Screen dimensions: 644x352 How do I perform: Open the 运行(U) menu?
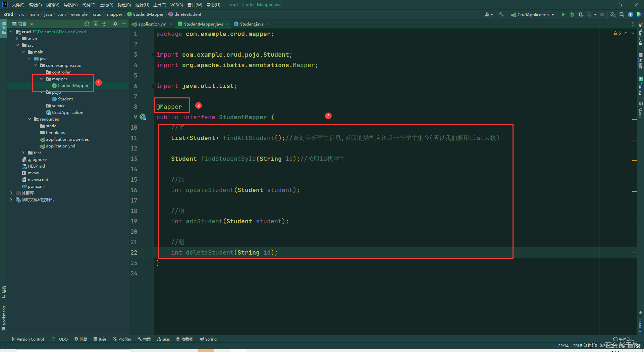pyautogui.click(x=142, y=5)
